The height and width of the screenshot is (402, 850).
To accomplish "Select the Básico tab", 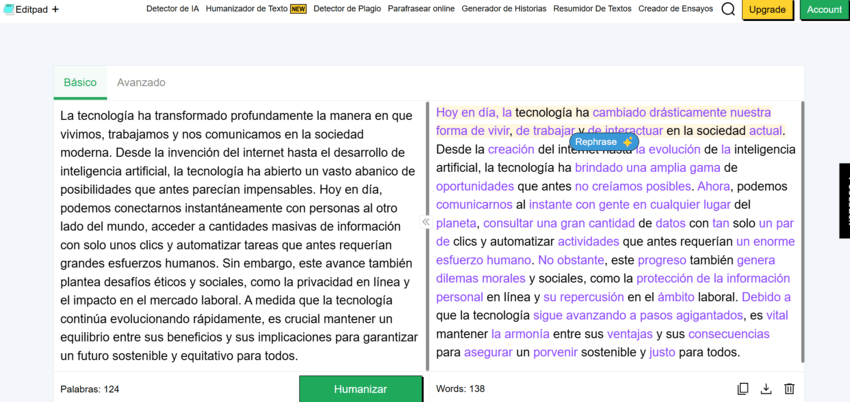I will pos(80,83).
